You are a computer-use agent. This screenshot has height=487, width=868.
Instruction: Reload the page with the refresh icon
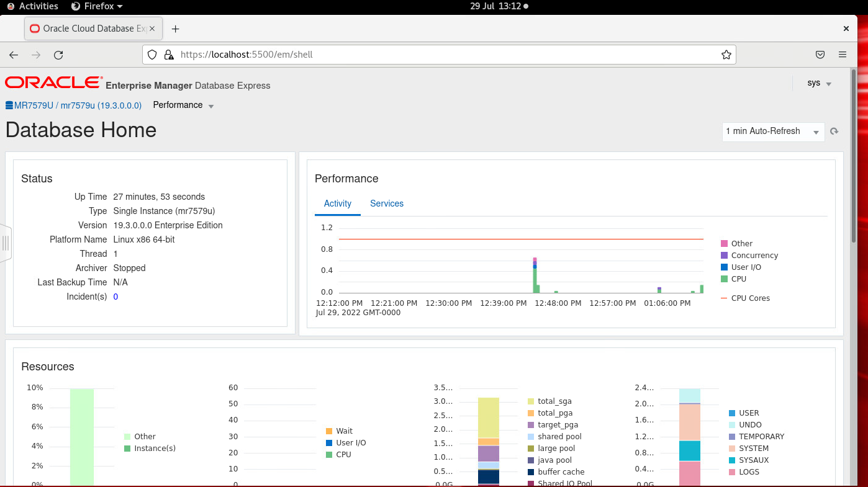58,55
